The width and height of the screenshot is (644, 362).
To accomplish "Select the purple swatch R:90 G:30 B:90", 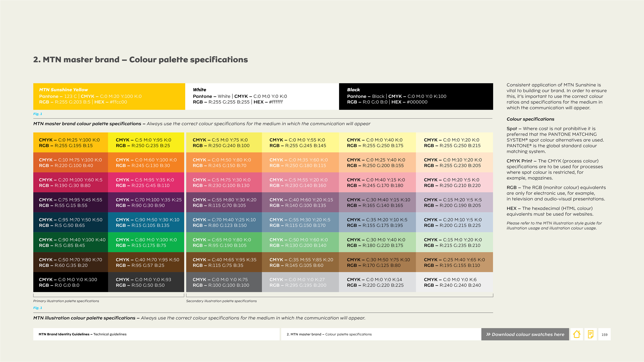I will click(x=146, y=202).
